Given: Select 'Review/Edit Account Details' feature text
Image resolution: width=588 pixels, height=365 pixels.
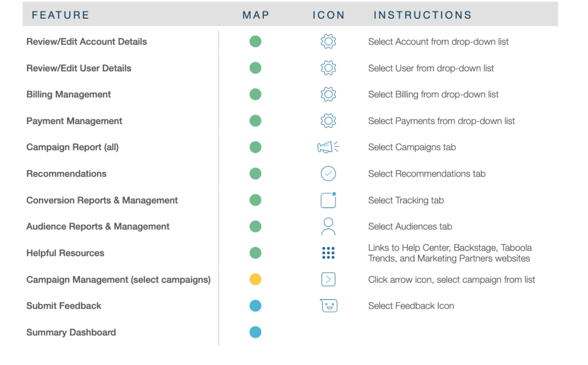Looking at the screenshot, I should point(87,42).
